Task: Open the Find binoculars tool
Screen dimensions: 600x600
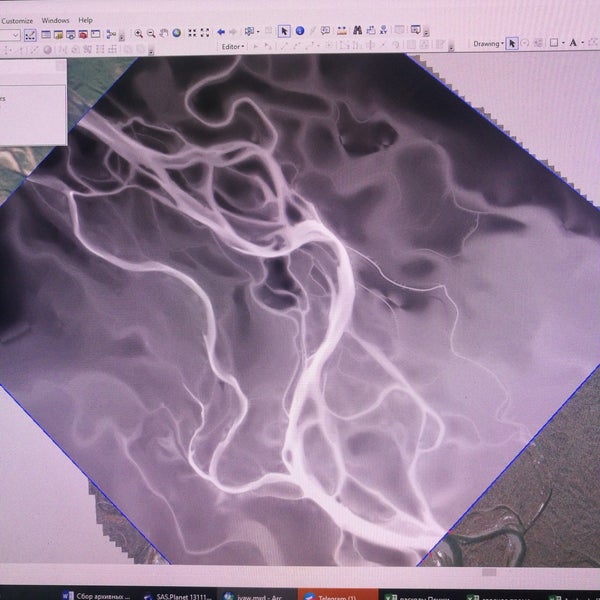Action: [x=355, y=32]
